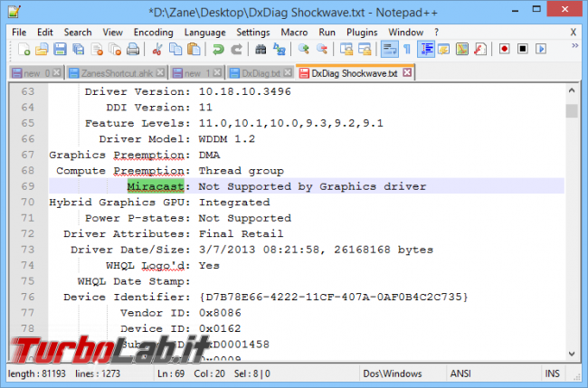Open the ? help menu

436,33
